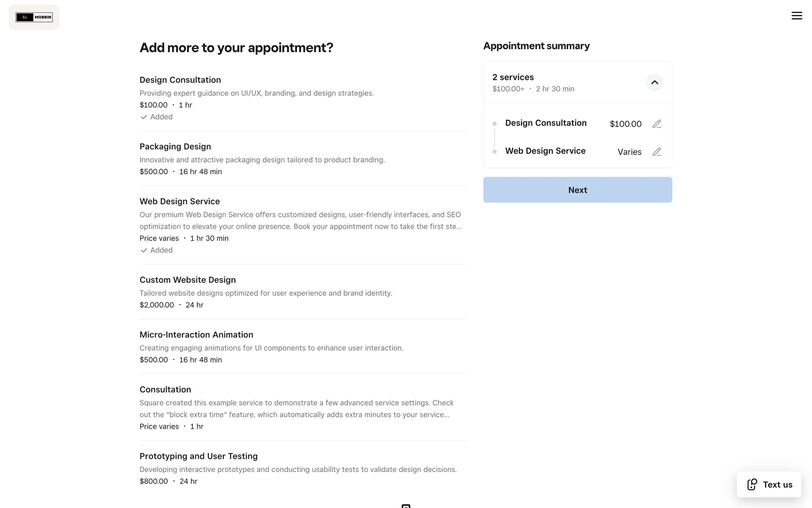This screenshot has height=508, width=812.
Task: Open the hamburger menu
Action: coord(797,16)
